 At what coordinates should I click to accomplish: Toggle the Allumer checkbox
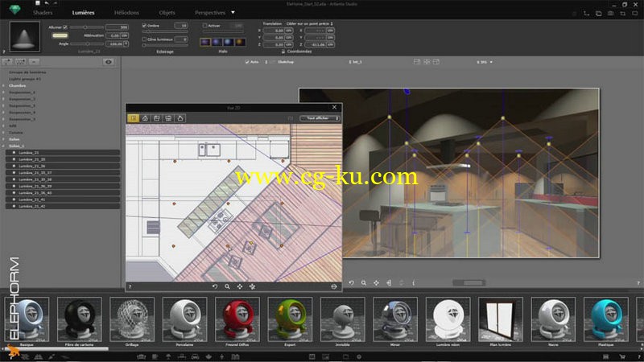coord(65,27)
